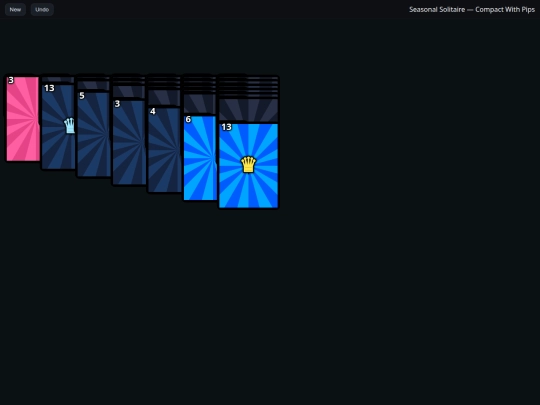
Task: Select the dark blue 13 card
Action: point(58,127)
